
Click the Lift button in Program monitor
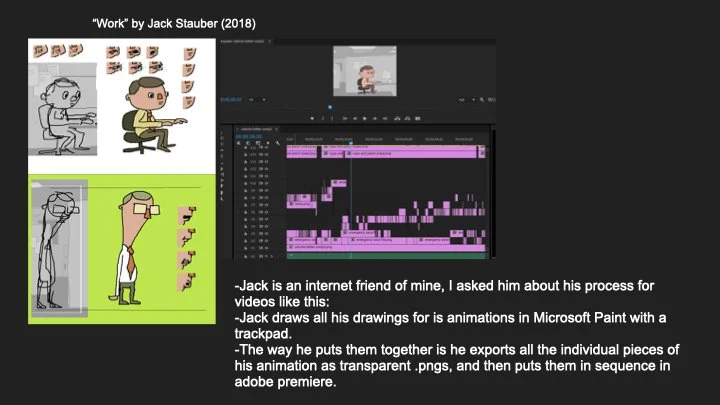397,118
